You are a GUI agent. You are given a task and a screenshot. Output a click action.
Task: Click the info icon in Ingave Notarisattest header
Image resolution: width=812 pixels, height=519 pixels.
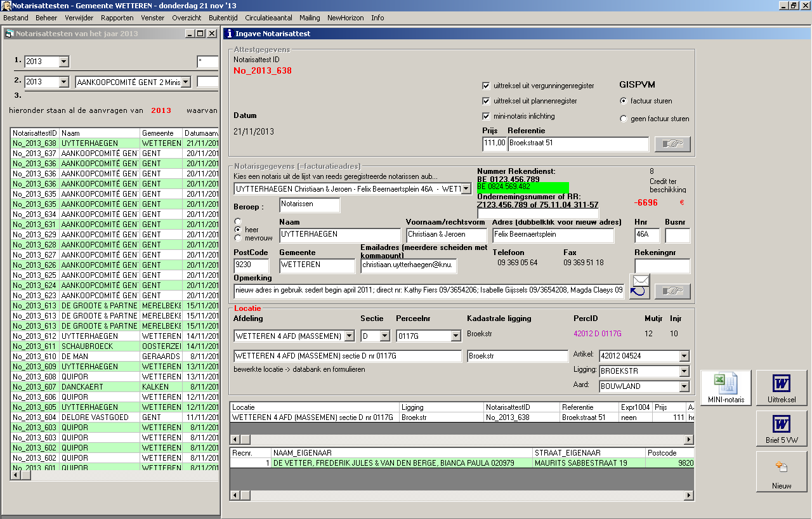point(229,34)
